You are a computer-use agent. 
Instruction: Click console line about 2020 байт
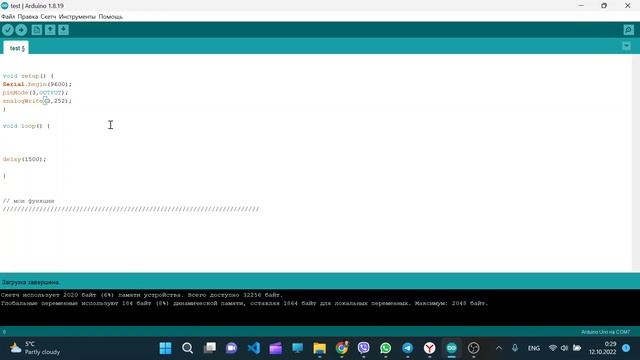(x=142, y=295)
